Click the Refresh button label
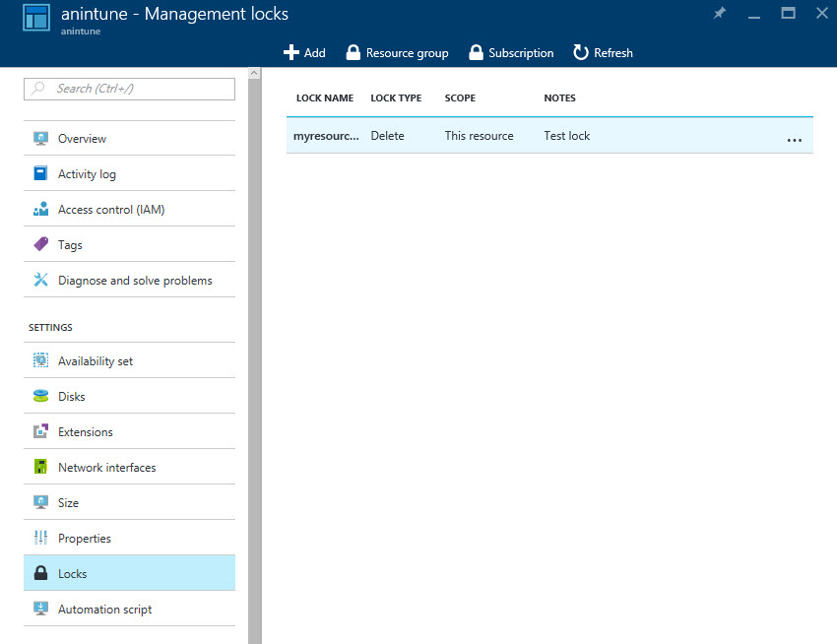This screenshot has width=837, height=644. [x=613, y=53]
